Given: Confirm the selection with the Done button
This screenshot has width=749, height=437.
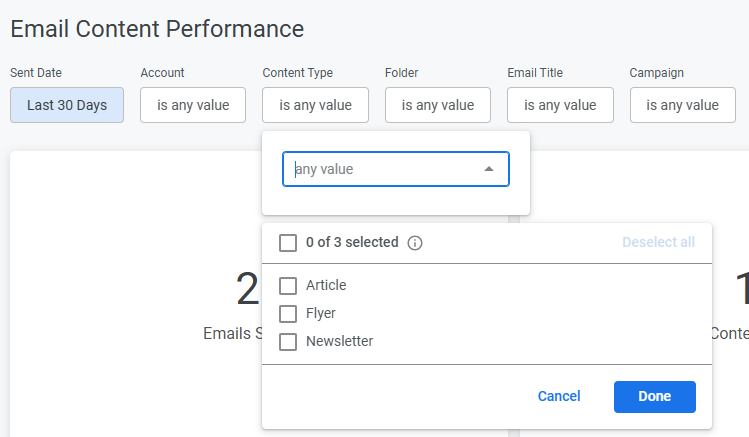Looking at the screenshot, I should pos(655,397).
